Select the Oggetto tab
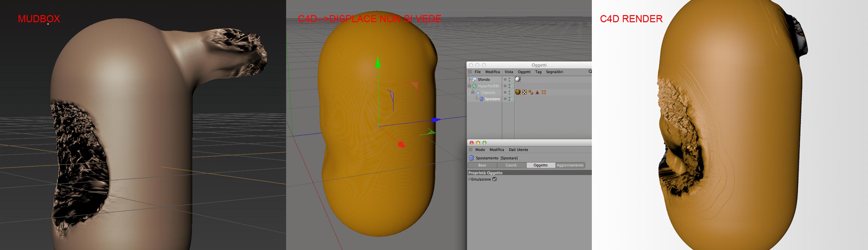This screenshot has height=250, width=868. click(x=540, y=165)
